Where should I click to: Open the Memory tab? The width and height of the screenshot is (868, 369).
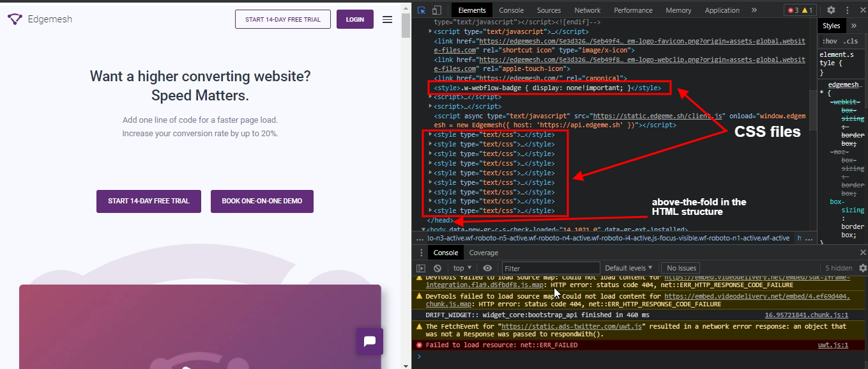678,10
